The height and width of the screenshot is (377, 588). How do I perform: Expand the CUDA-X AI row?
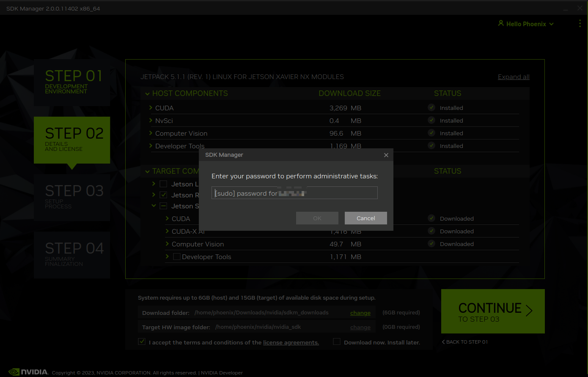tap(168, 231)
